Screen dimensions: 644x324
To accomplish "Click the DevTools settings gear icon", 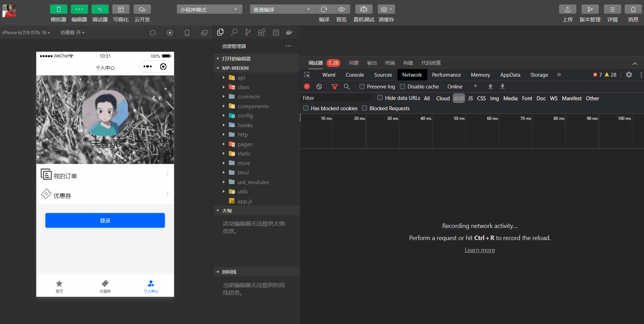I will point(629,75).
